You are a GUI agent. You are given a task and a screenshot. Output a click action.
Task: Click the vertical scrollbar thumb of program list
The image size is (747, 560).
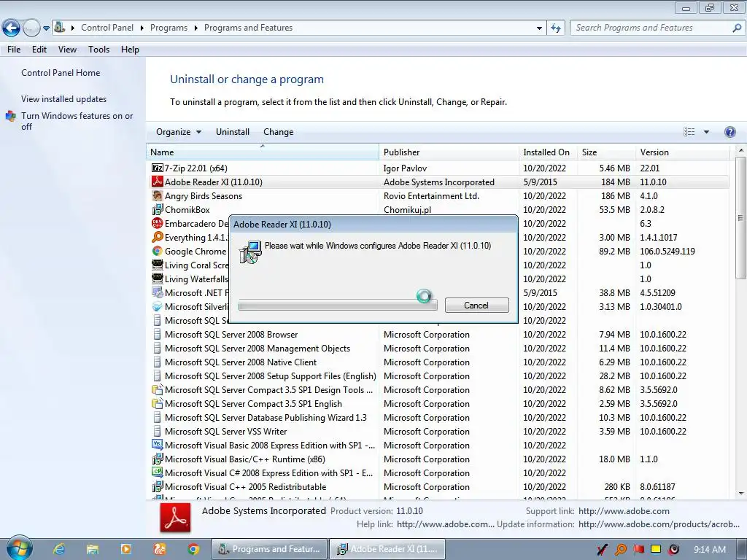pyautogui.click(x=741, y=217)
